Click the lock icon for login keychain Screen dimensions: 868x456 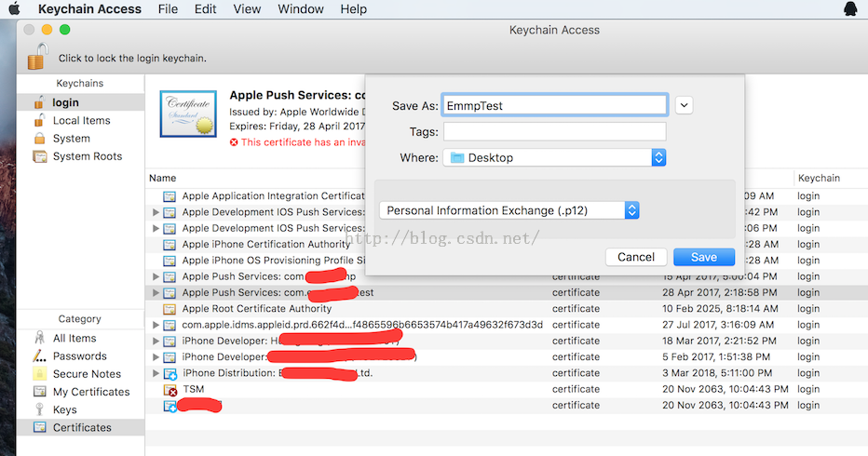coord(36,57)
